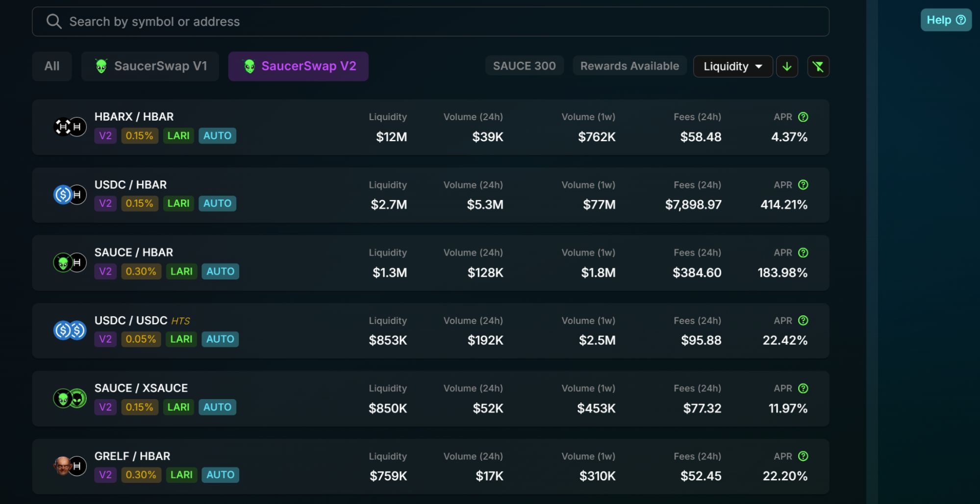The height and width of the screenshot is (504, 980).
Task: Click the APR info icon for HBARX / HBAR
Action: point(803,117)
